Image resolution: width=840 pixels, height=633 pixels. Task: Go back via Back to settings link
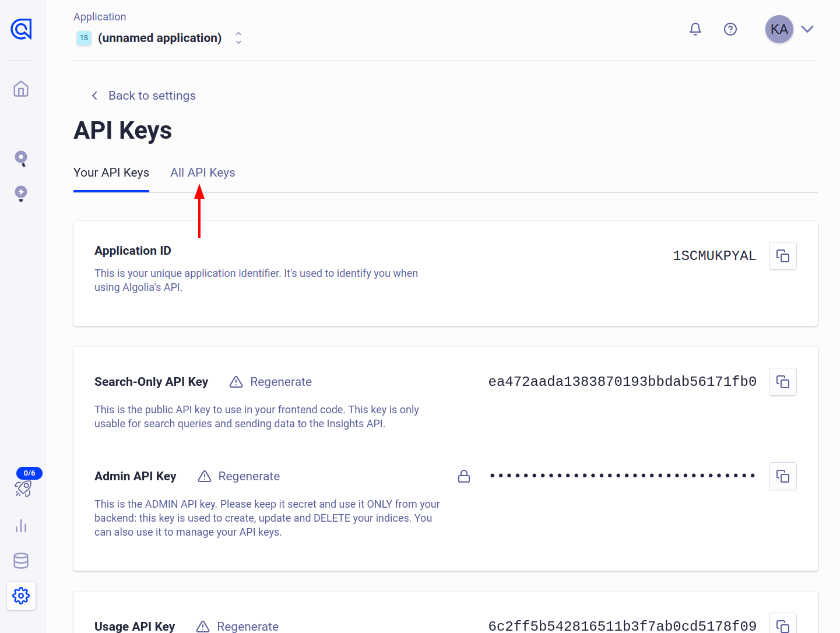[143, 96]
